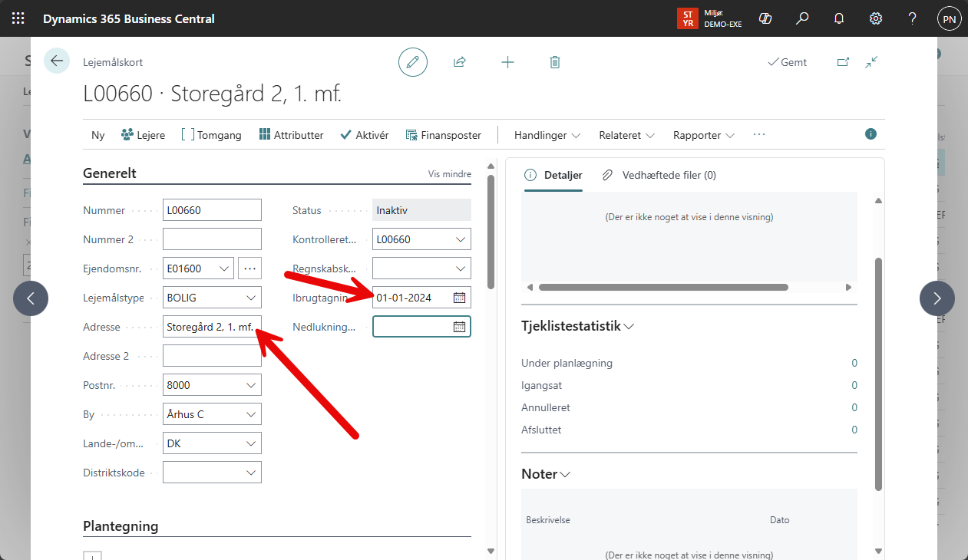Screen dimensions: 968x560
Task: Click the plus icon to create new
Action: (507, 62)
